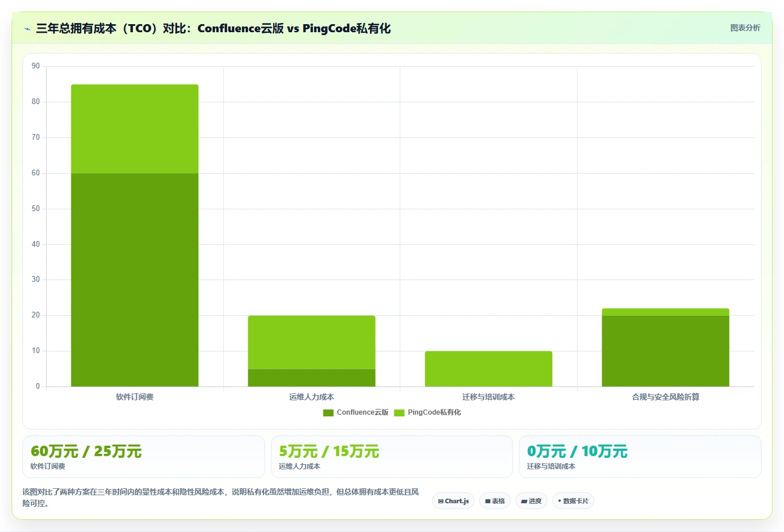Open the 60万元 / 25万元 stat card

(x=144, y=457)
